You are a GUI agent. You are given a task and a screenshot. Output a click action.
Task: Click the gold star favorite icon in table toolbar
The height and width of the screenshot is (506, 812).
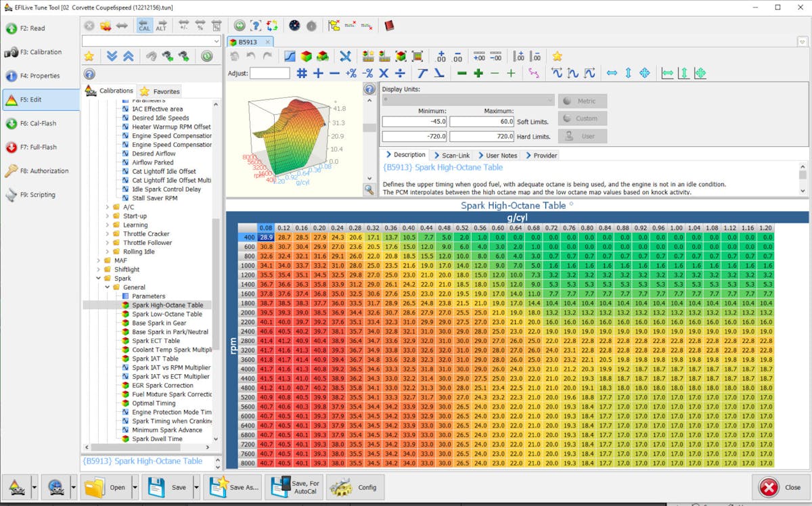point(557,56)
